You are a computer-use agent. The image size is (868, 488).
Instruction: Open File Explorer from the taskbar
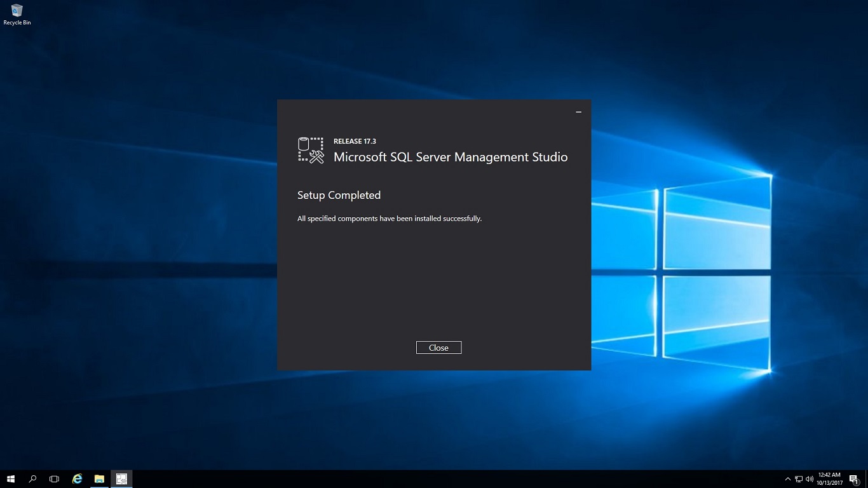(99, 478)
